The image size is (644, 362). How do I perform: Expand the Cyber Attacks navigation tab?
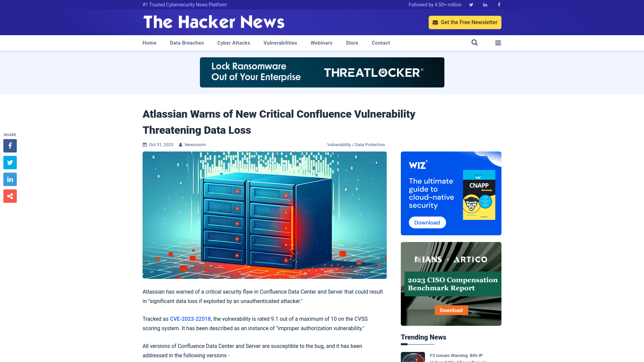point(233,43)
